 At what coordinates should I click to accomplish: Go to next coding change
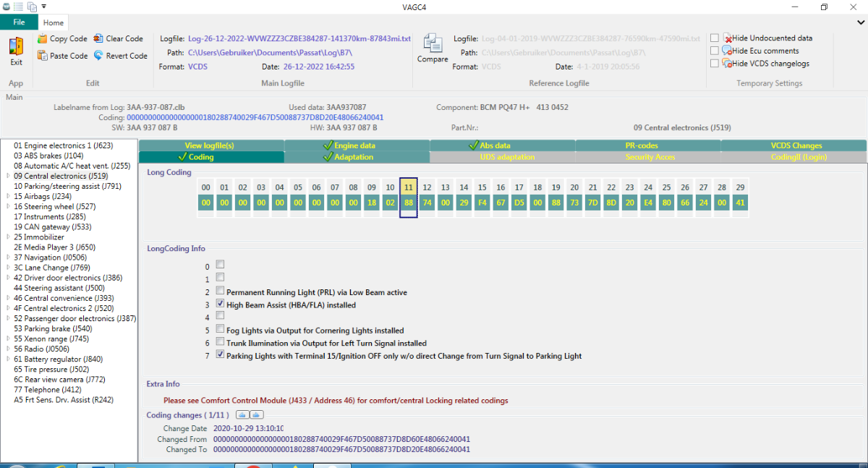pos(256,414)
